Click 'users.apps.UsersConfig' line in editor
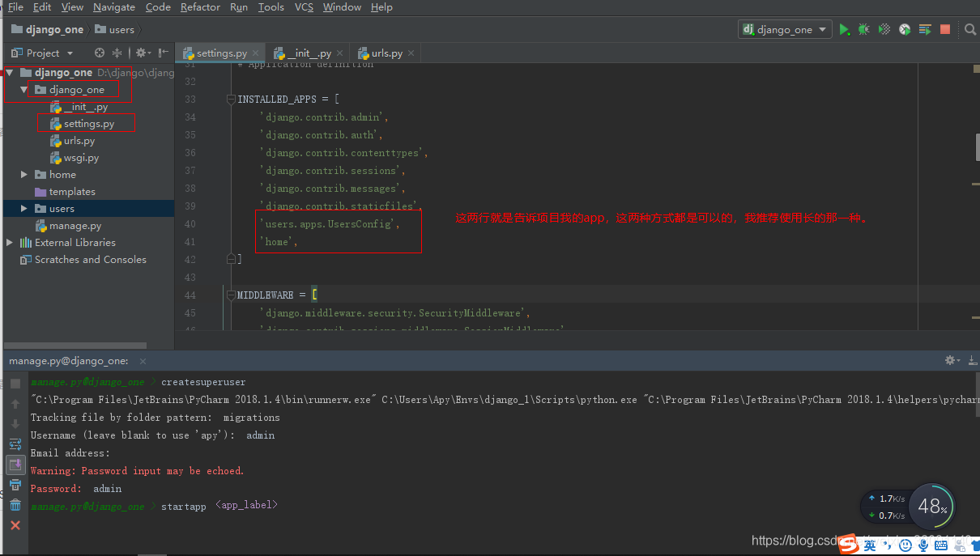This screenshot has height=556, width=980. 330,224
